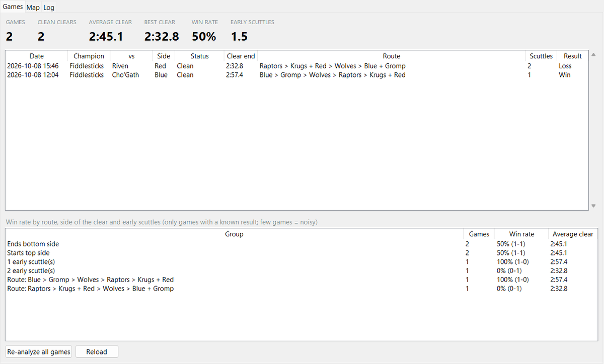Screen dimensions: 604x364
Task: Click Games column header in win rate table
Action: [x=479, y=234]
